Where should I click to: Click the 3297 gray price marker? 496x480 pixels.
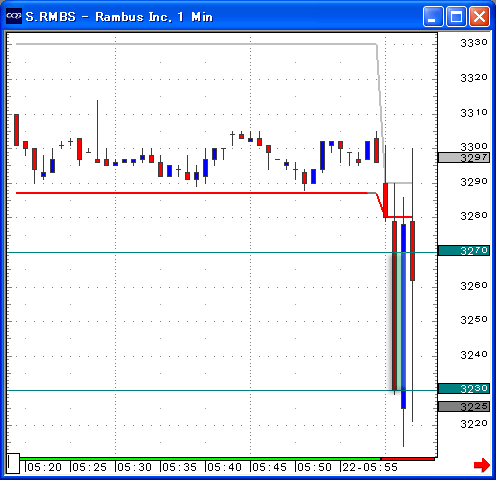pos(464,157)
